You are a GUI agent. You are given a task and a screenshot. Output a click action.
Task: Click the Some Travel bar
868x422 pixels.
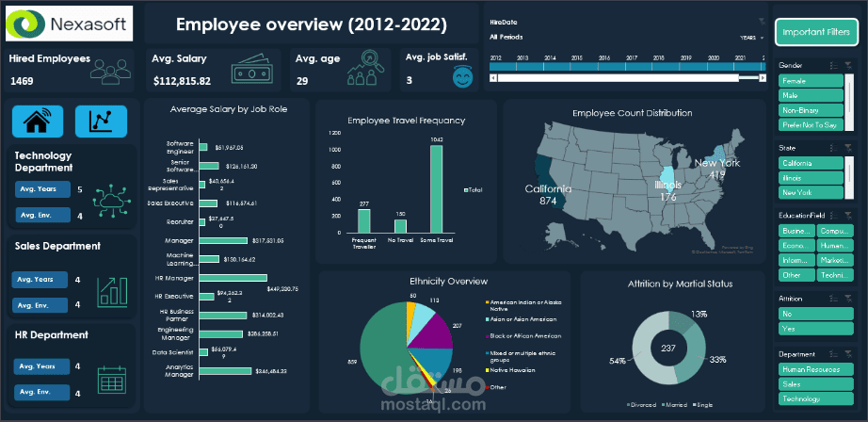tap(436, 188)
